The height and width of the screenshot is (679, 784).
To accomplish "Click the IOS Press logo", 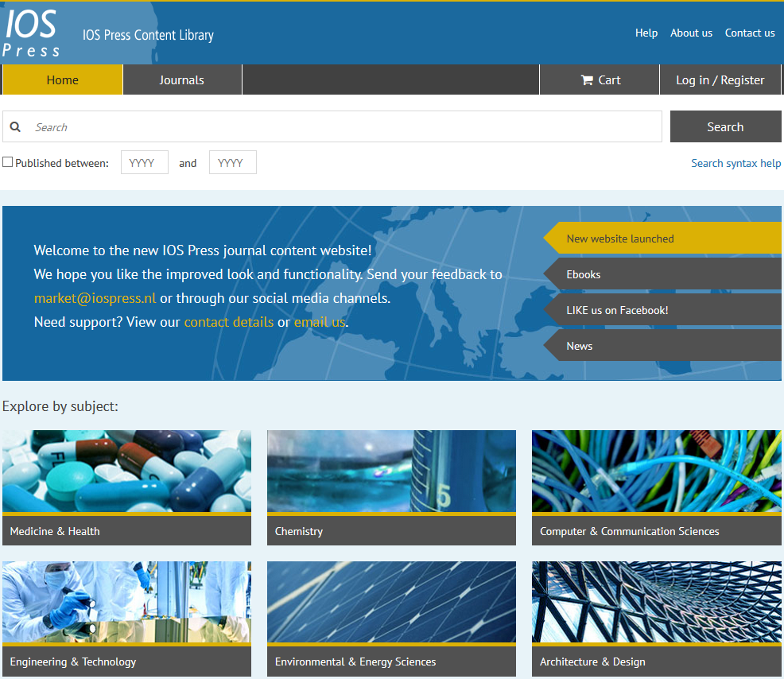I will point(31,33).
